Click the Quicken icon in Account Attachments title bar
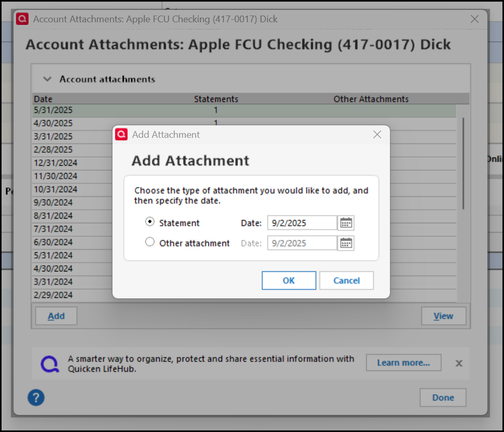 pyautogui.click(x=22, y=19)
